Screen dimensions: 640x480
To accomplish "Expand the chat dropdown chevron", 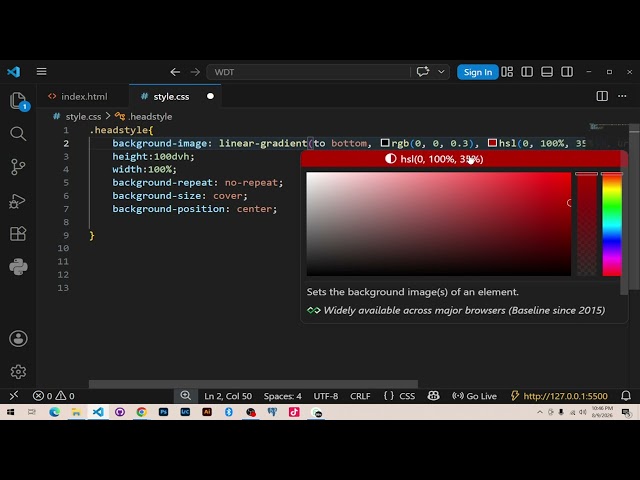I will pos(441,72).
